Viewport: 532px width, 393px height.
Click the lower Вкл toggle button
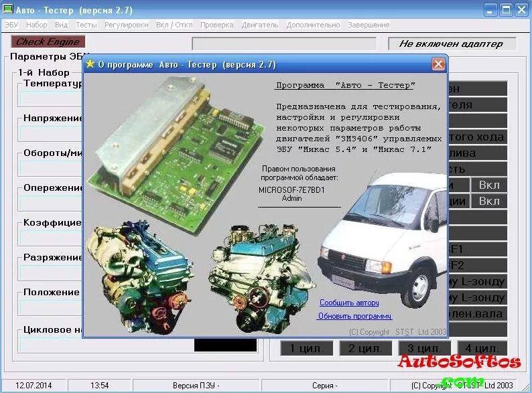coord(489,201)
